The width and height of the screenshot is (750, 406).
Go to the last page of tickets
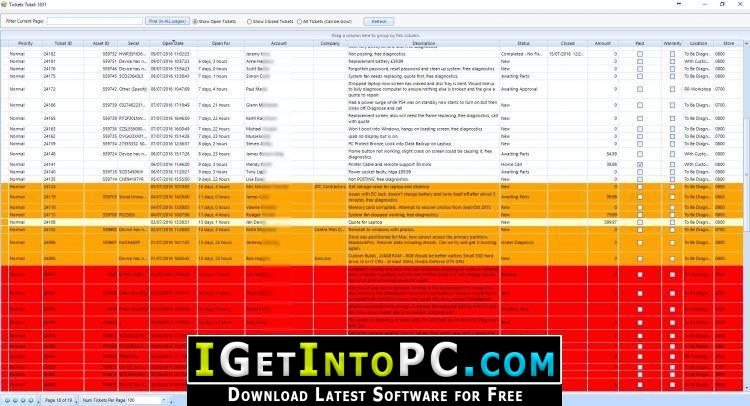pyautogui.click(x=31, y=400)
